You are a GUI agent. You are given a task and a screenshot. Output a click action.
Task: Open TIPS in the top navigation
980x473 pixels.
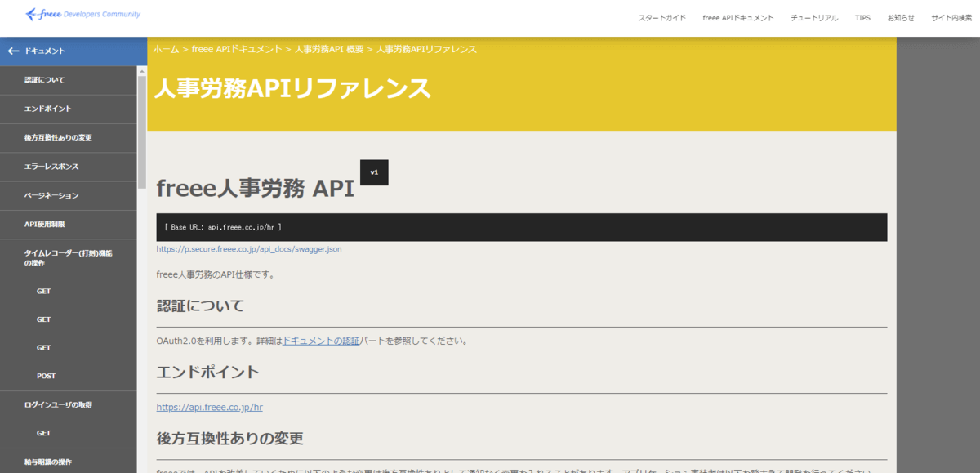(x=862, y=18)
